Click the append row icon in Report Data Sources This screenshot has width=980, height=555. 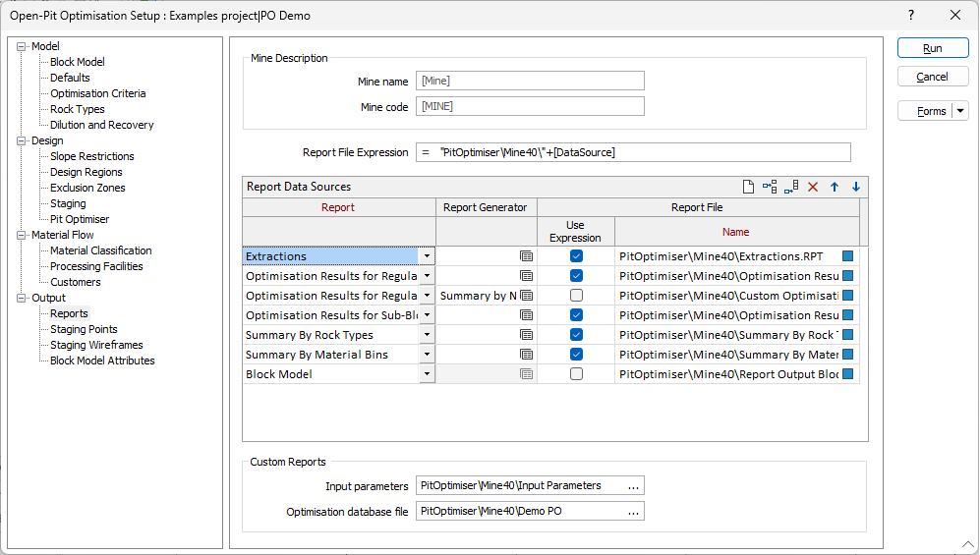click(791, 187)
